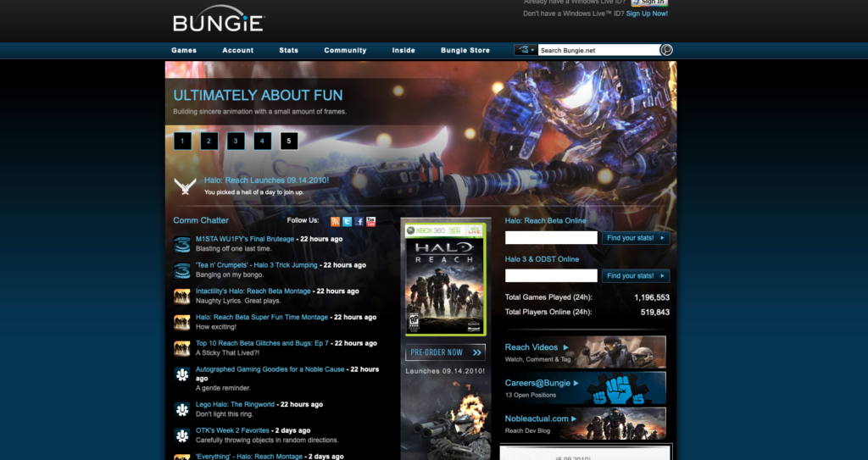The width and height of the screenshot is (868, 460).
Task: Click the Halo 3 icon beside M1STA WU1FY's Final Bruteage
Action: click(182, 244)
